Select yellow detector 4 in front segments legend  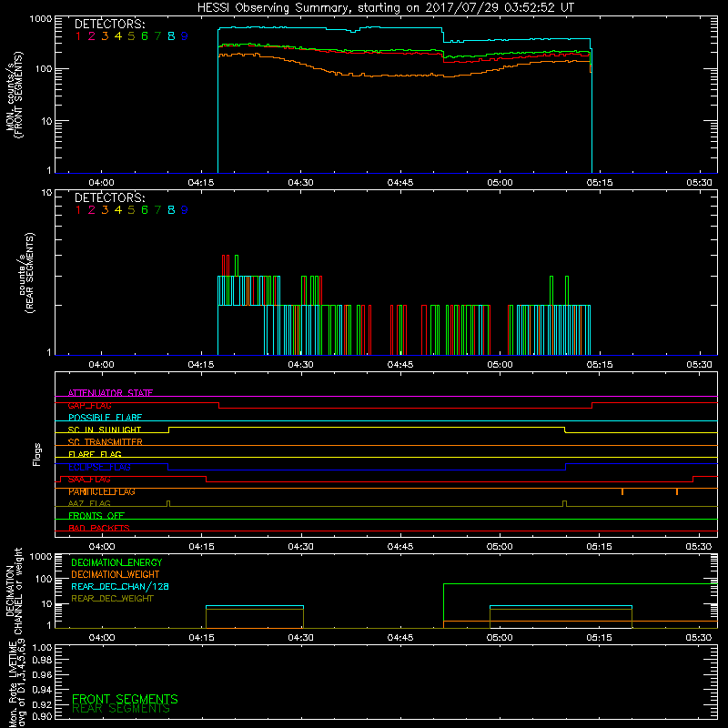[x=118, y=36]
